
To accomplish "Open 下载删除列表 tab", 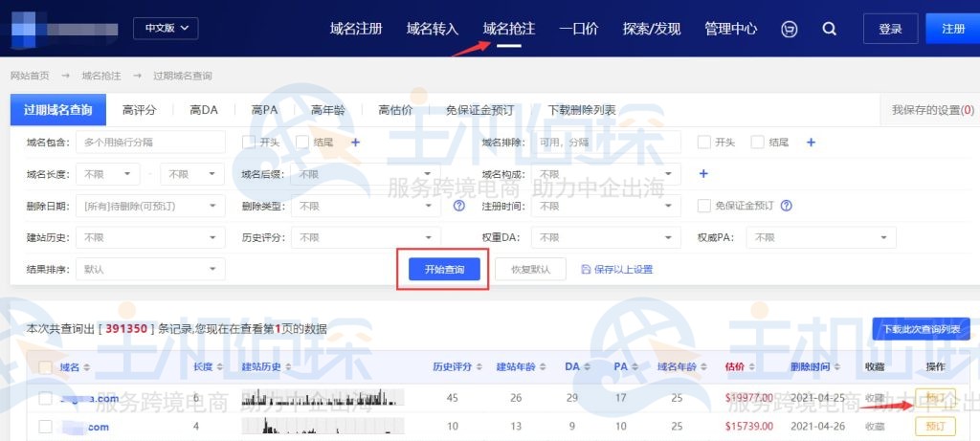I will pyautogui.click(x=582, y=110).
